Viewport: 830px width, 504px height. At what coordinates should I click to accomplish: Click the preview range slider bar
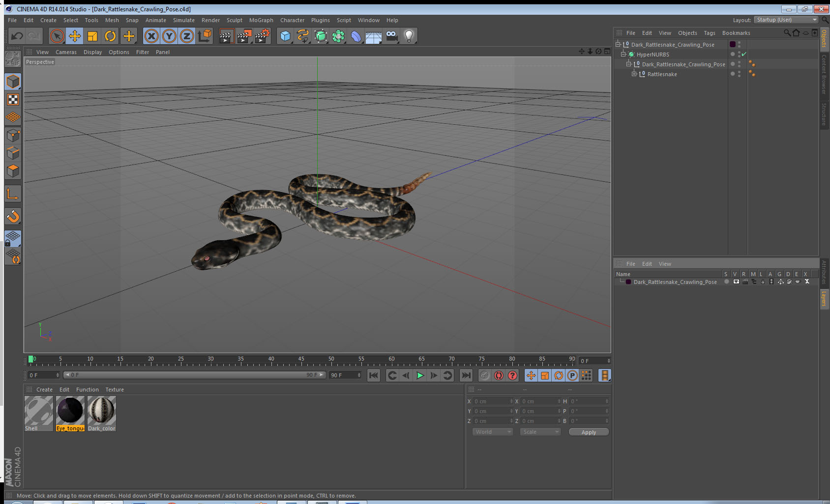click(x=195, y=375)
